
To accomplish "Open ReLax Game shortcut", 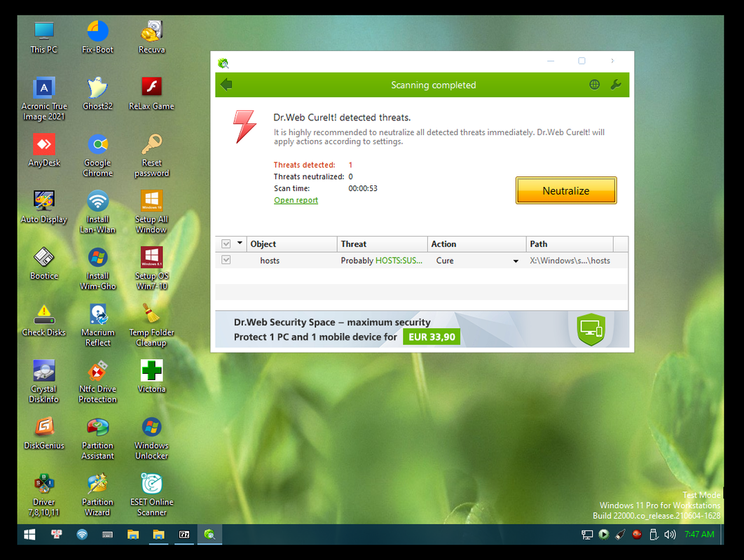I will coord(152,94).
